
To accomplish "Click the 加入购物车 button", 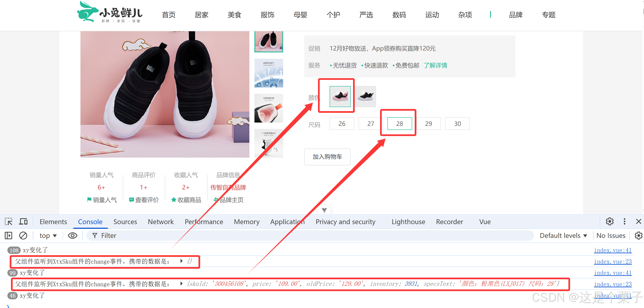I will [x=327, y=157].
